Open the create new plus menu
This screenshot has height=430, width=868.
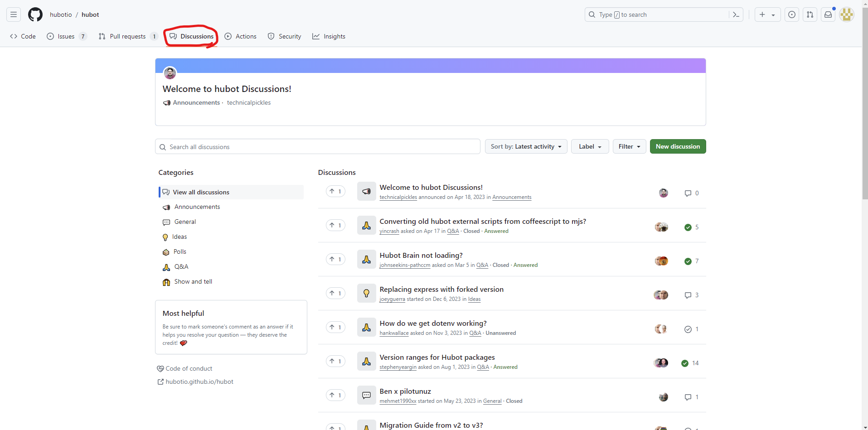coord(767,14)
